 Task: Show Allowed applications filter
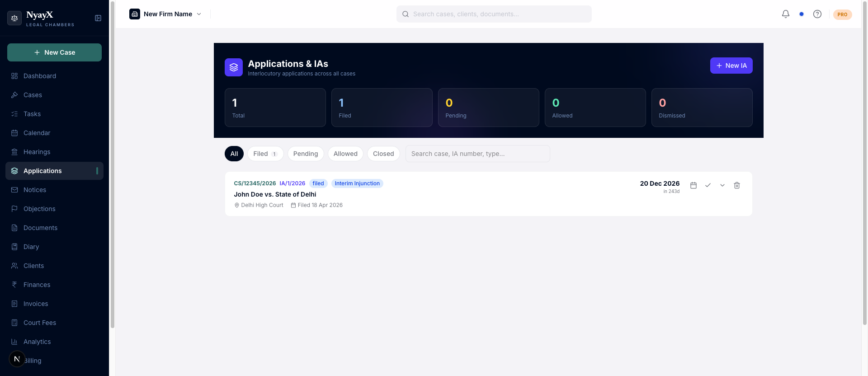tap(345, 154)
